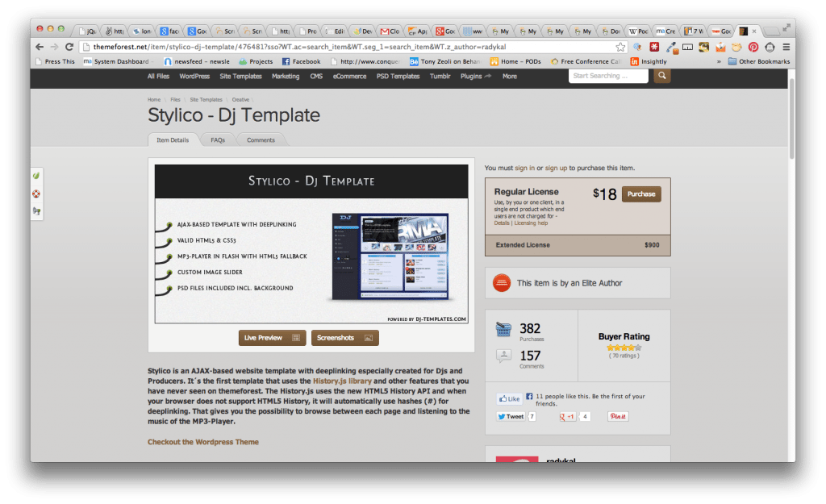Click the 382 purchases count
The height and width of the screenshot is (504, 826).
point(530,329)
